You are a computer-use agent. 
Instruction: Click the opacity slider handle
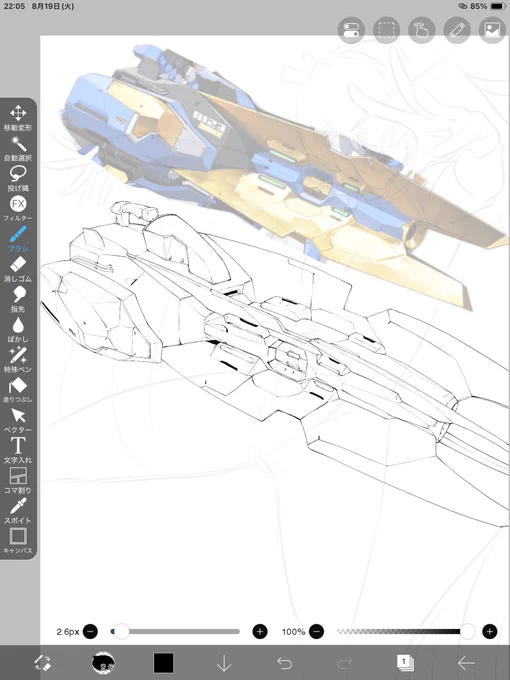468,631
